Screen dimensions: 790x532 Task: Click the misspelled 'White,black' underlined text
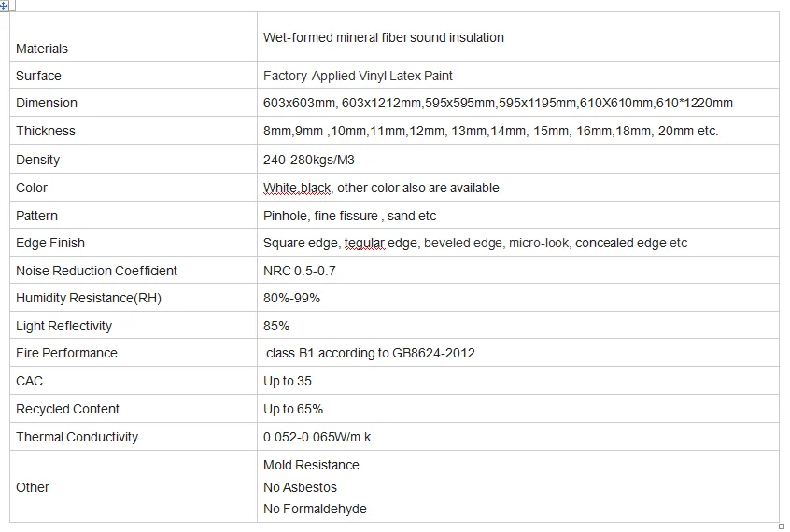[297, 188]
